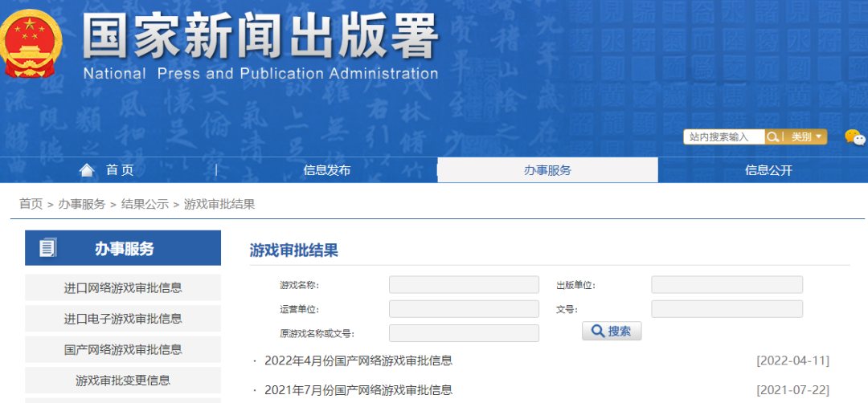Click the 原游戏名称或文号 input field
868x403 pixels.
464,333
